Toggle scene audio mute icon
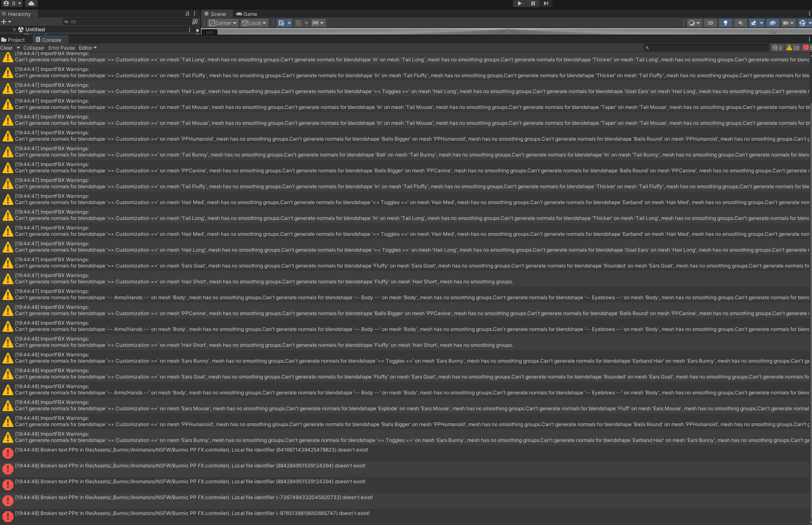Screen dimensions: 812x525 pos(740,23)
